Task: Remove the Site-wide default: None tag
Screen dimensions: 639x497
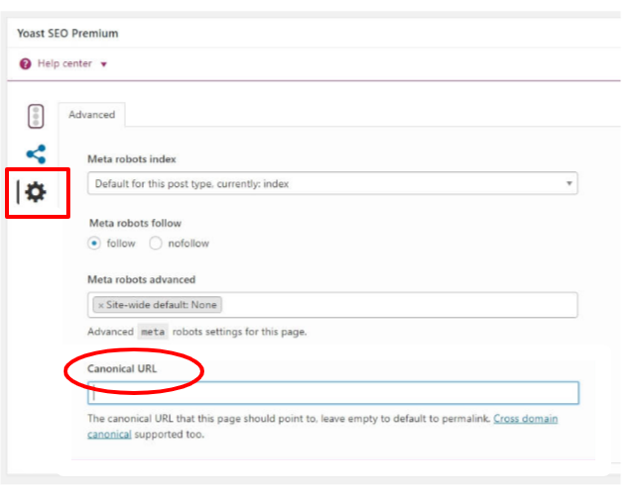Action: pyautogui.click(x=101, y=305)
